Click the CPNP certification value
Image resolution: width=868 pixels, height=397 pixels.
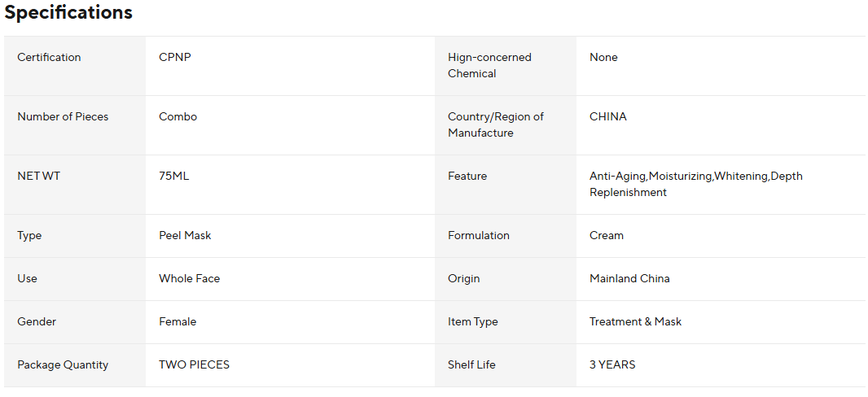point(175,58)
